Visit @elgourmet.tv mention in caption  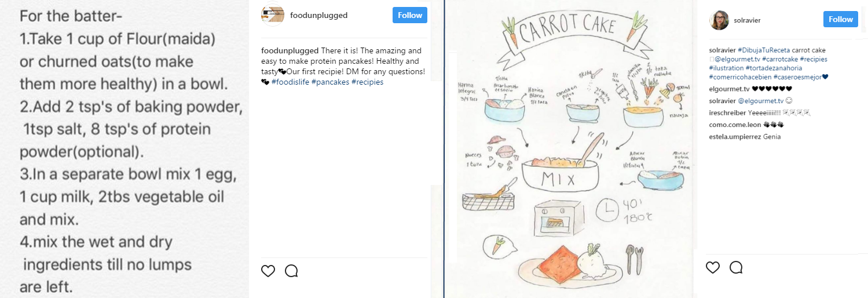(x=737, y=59)
